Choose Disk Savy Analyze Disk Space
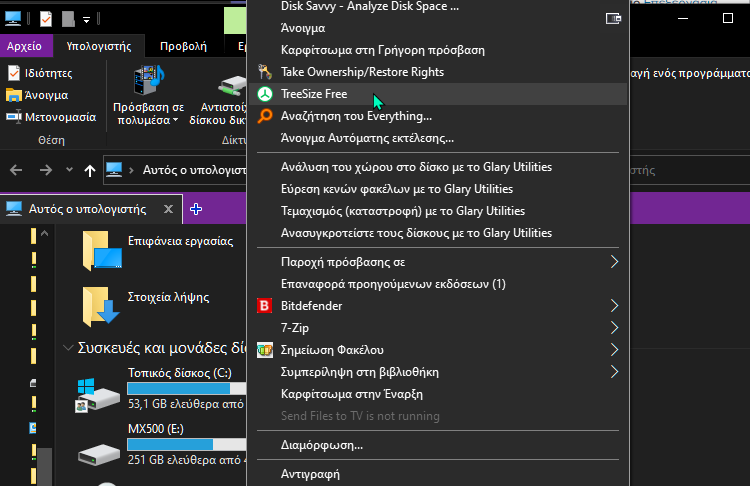This screenshot has height=486, width=750. (x=438, y=6)
